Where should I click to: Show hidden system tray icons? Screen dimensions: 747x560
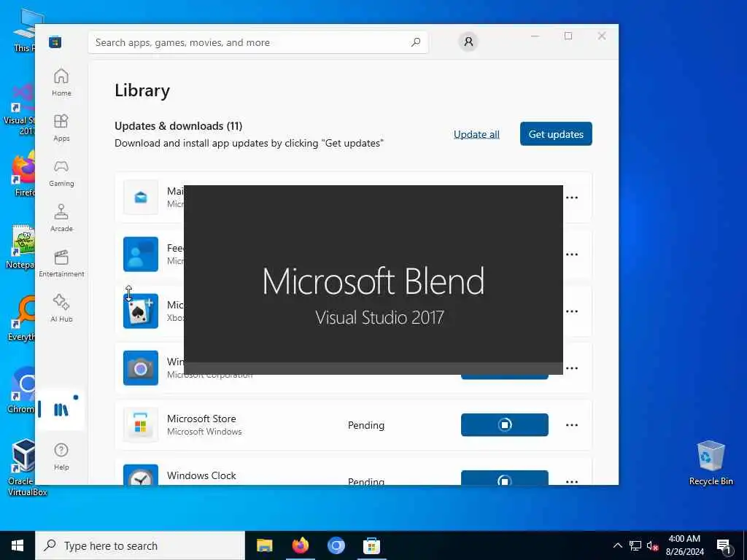617,545
